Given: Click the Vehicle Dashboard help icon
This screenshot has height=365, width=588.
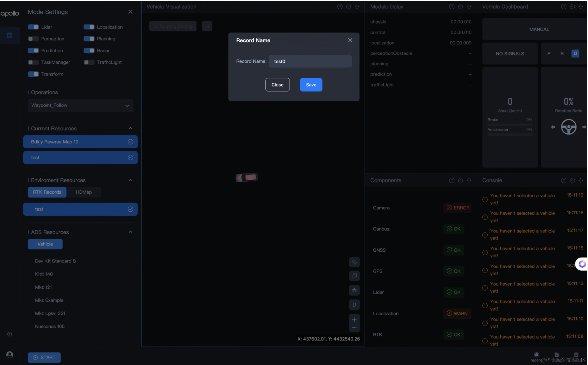Looking at the screenshot, I should (564, 7).
